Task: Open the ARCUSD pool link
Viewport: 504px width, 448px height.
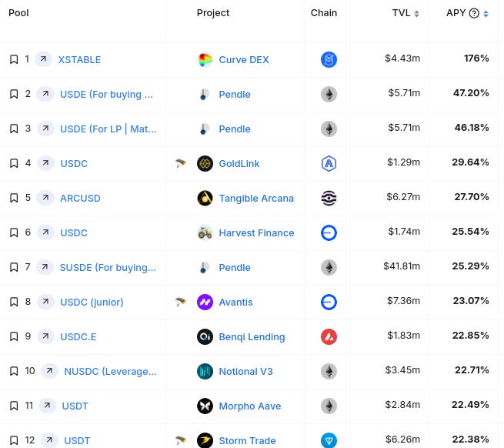Action: (x=80, y=198)
